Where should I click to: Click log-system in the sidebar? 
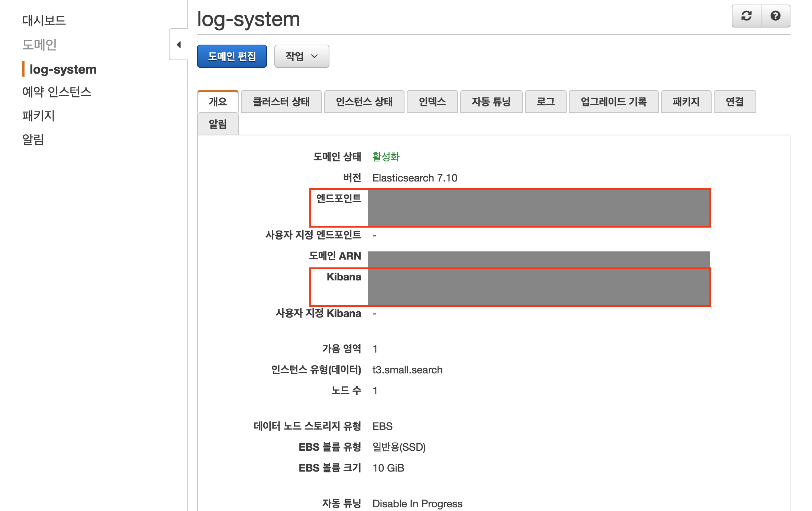pos(63,69)
